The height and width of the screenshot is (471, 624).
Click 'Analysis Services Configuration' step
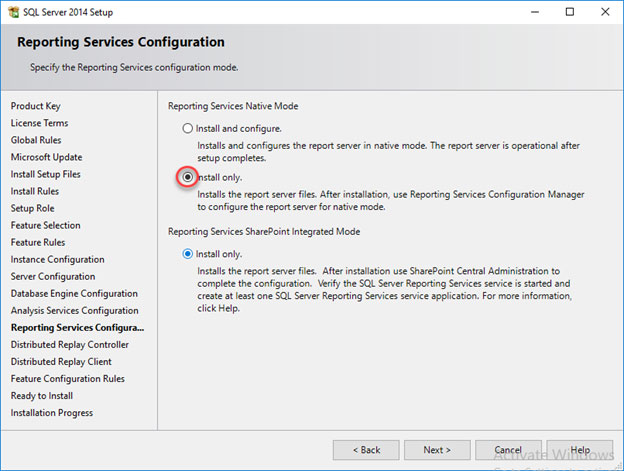point(74,311)
